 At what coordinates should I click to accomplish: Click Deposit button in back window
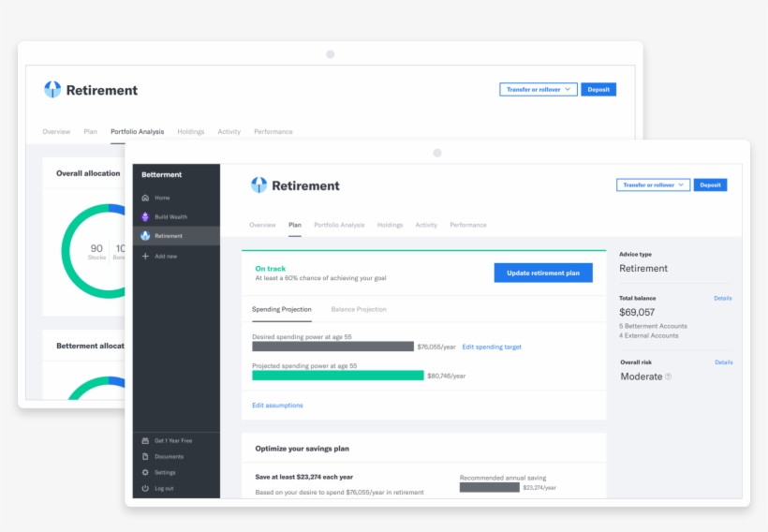598,89
